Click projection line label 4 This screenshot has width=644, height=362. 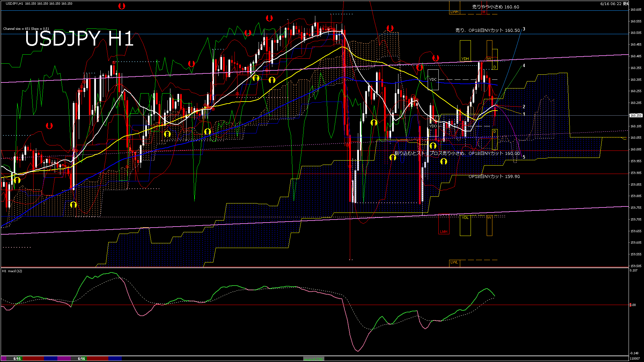pos(524,66)
